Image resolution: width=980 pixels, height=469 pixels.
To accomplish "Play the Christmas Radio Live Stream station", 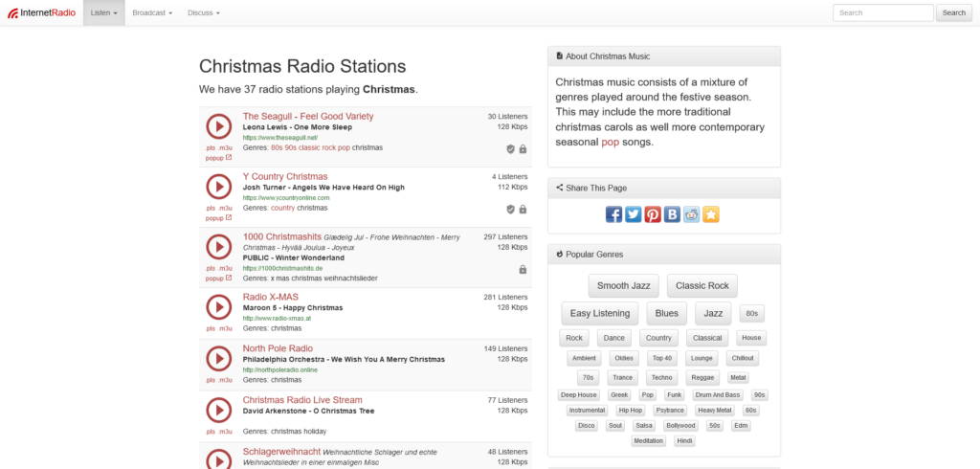I will pyautogui.click(x=219, y=411).
